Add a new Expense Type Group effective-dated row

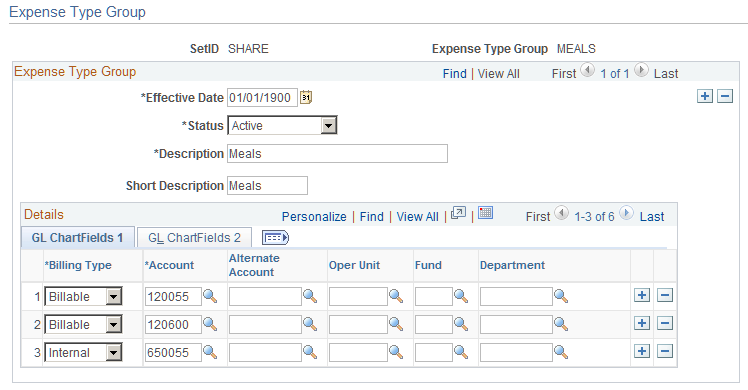coord(705,96)
